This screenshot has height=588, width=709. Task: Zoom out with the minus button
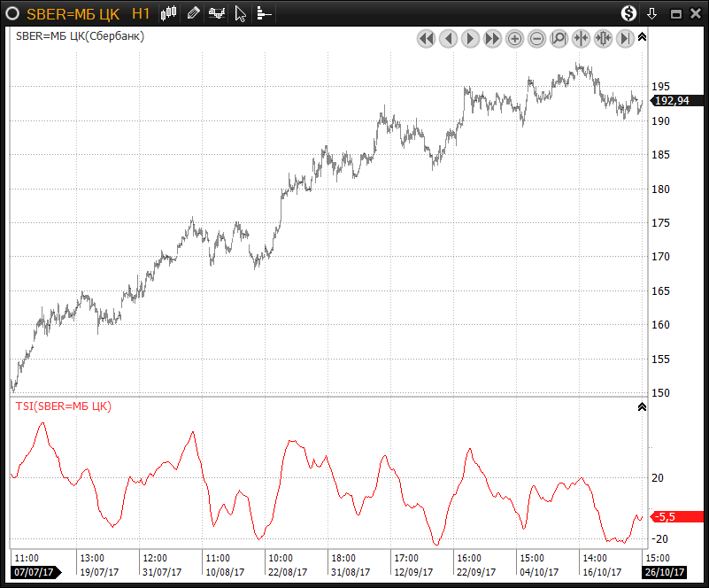coord(537,38)
